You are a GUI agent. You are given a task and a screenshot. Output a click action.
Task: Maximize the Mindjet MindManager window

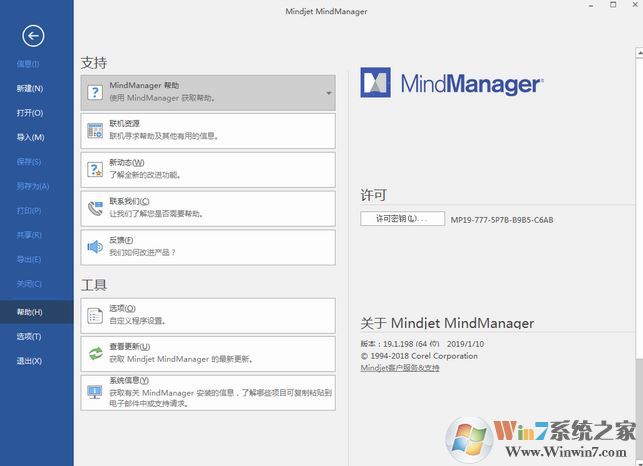click(613, 5)
